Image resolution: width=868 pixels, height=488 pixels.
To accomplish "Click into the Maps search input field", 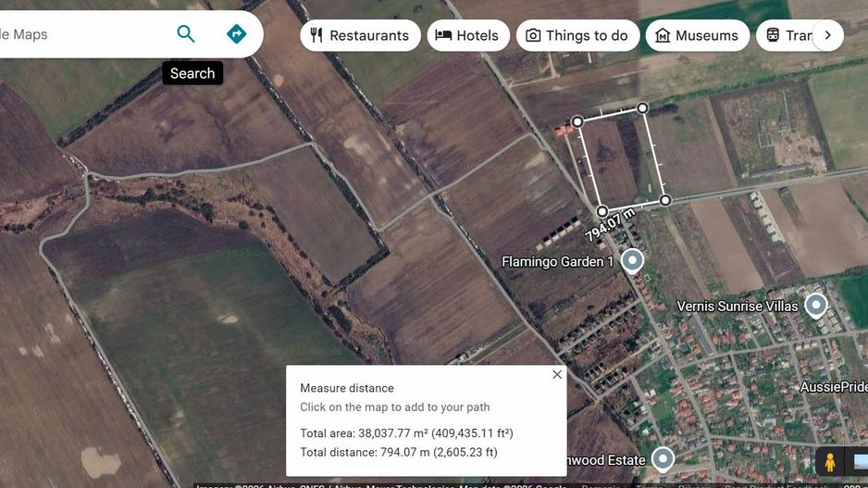I will 83,34.
